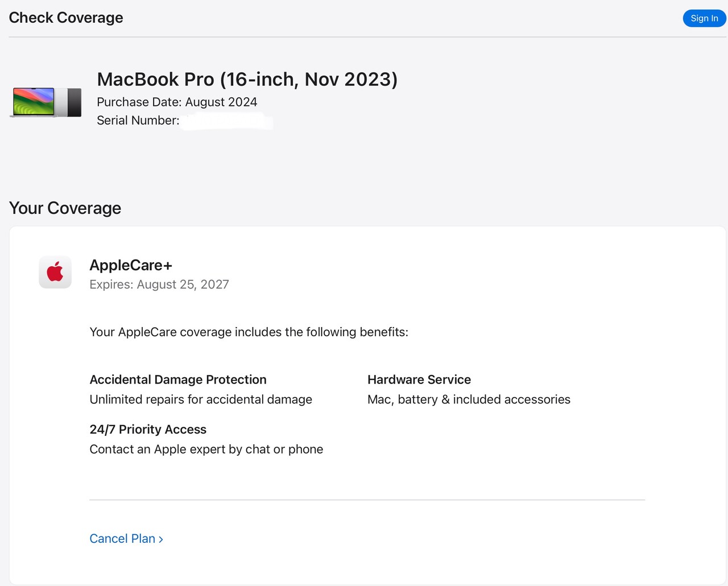This screenshot has height=586, width=728.
Task: Click Unlimited repairs for accidental damage text
Action: pyautogui.click(x=201, y=399)
